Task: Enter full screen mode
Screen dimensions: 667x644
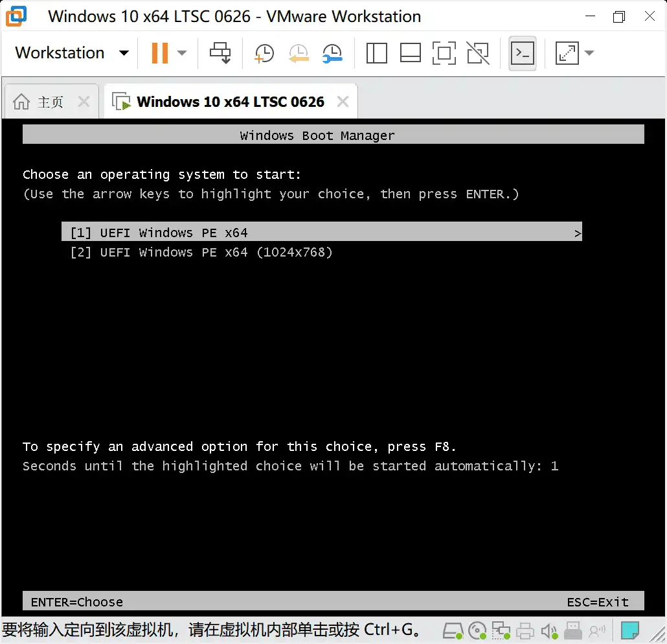Action: [x=444, y=53]
